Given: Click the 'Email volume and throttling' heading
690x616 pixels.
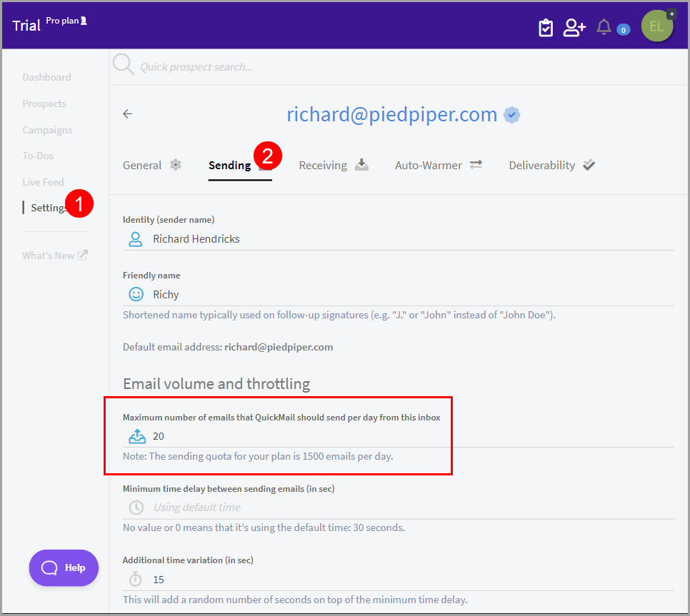Looking at the screenshot, I should 216,384.
